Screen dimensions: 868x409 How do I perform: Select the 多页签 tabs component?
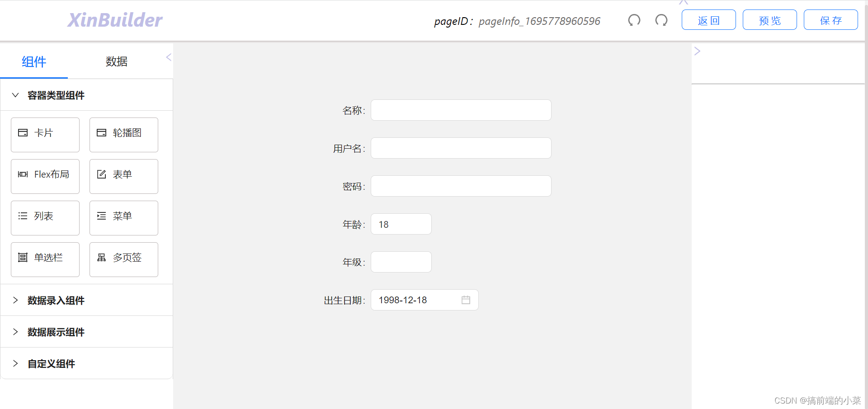(124, 259)
